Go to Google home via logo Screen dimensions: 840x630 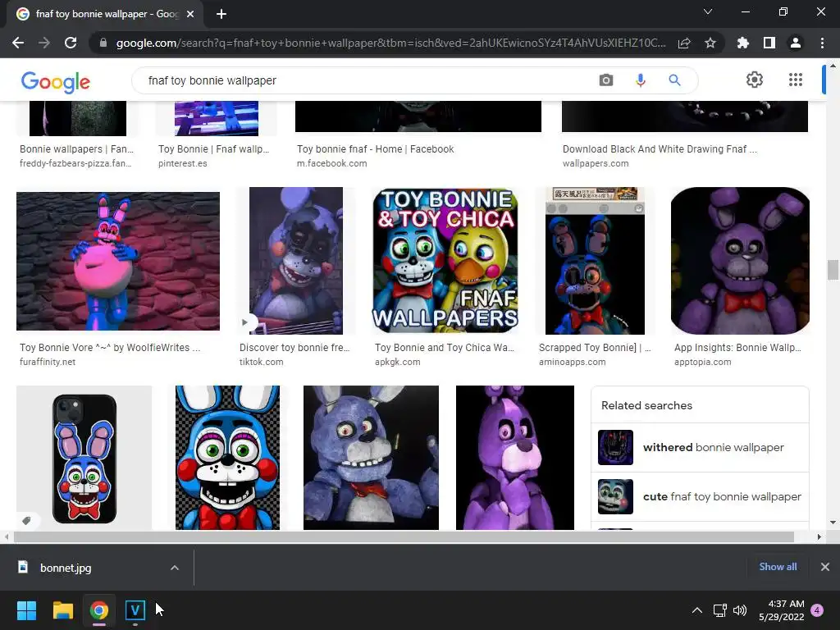tap(56, 82)
